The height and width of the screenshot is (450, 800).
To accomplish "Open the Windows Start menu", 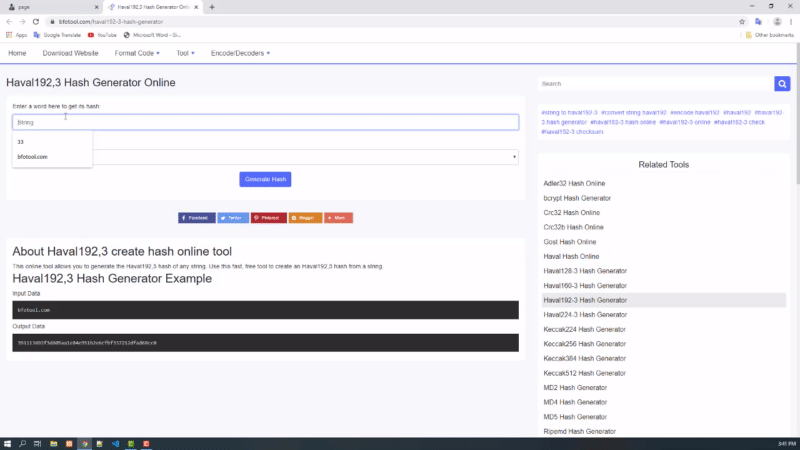I will [x=8, y=443].
